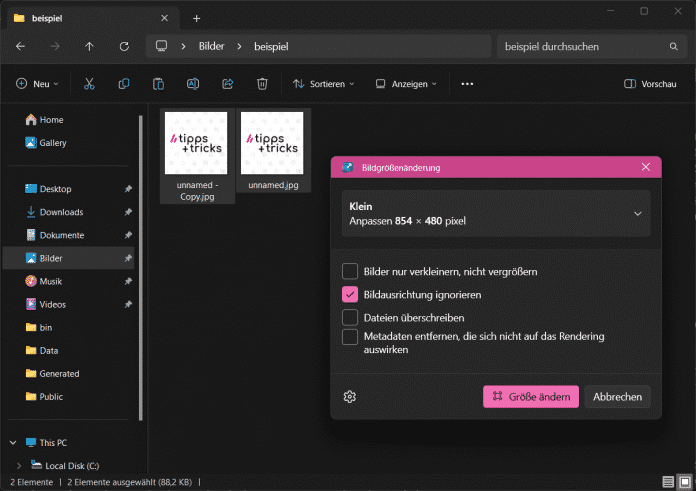The width and height of the screenshot is (696, 491).
Task: Click the Delete trash icon
Action: [261, 84]
